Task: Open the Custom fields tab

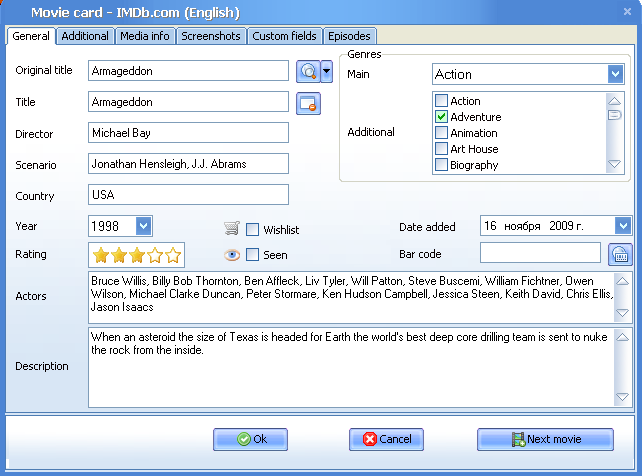Action: pyautogui.click(x=284, y=36)
